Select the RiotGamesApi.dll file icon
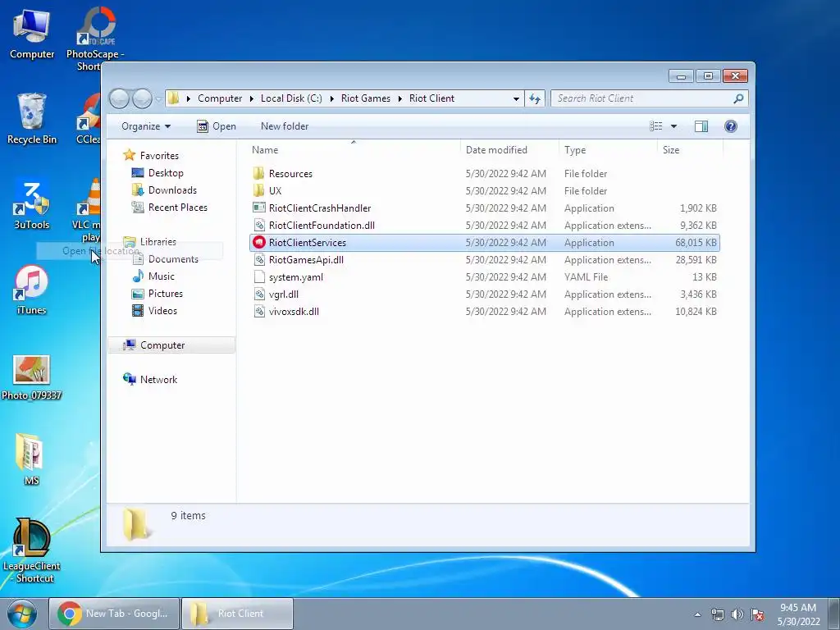Viewport: 840px width, 630px height. pyautogui.click(x=259, y=260)
